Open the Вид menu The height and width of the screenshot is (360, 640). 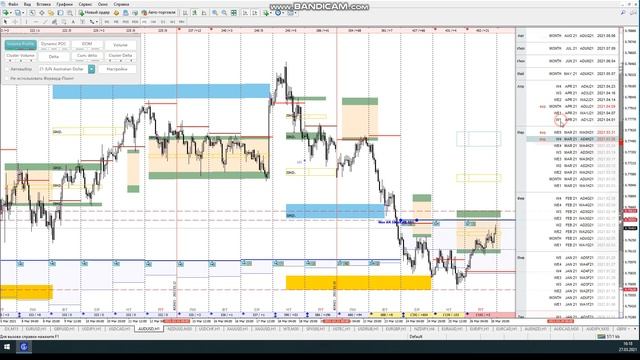tap(27, 4)
